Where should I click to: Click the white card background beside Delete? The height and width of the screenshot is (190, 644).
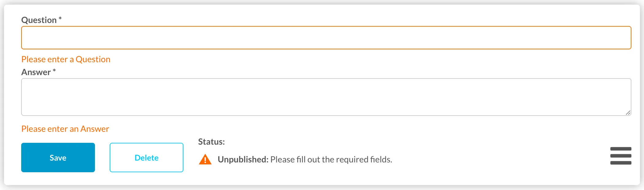pyautogui.click(x=191, y=158)
